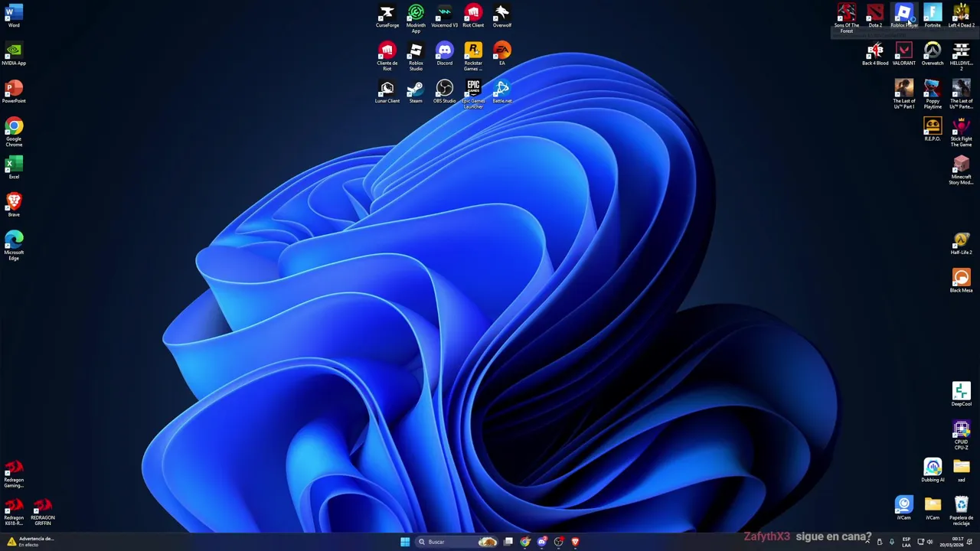Select the Poppy Playtime shortcut

(x=933, y=95)
